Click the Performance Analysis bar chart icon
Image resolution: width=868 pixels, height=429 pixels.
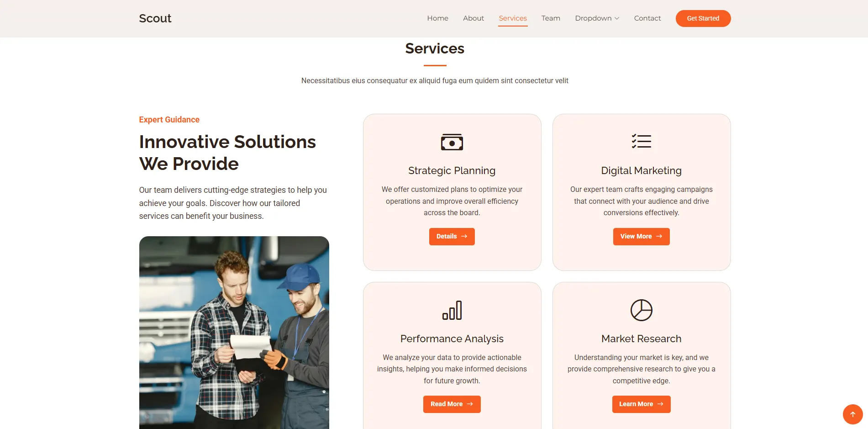[452, 310]
